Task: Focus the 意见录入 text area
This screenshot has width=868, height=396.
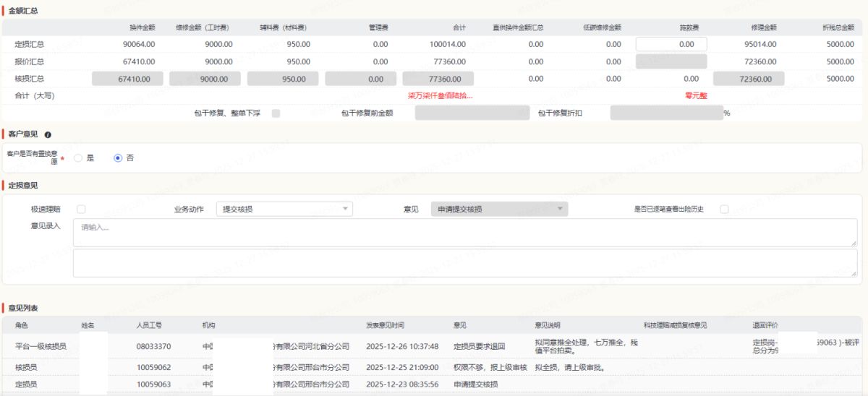Action: (464, 233)
